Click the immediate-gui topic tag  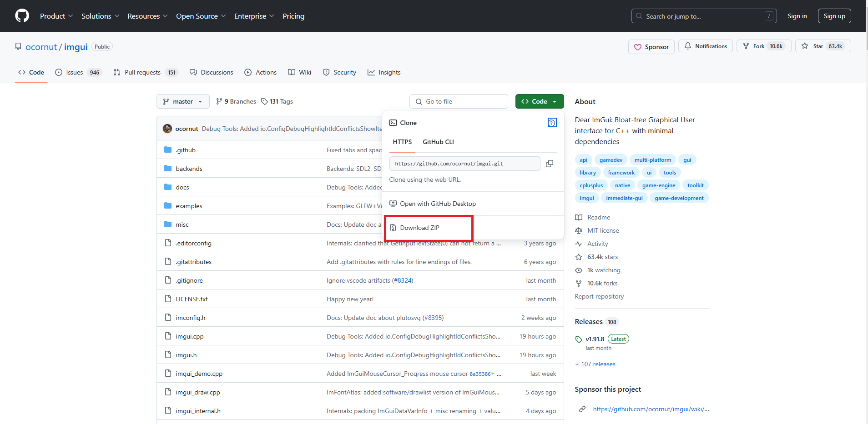[x=624, y=198]
